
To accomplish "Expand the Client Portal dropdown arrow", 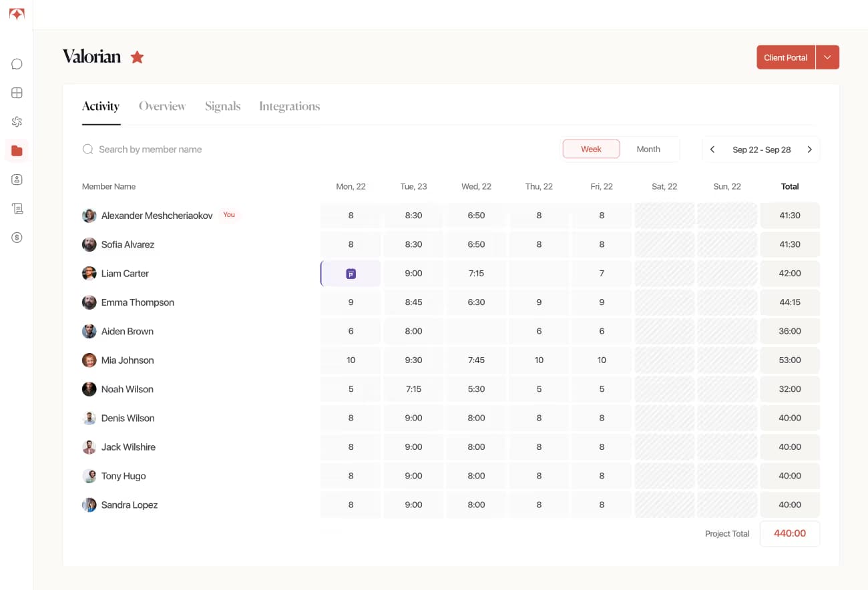I will tap(827, 57).
